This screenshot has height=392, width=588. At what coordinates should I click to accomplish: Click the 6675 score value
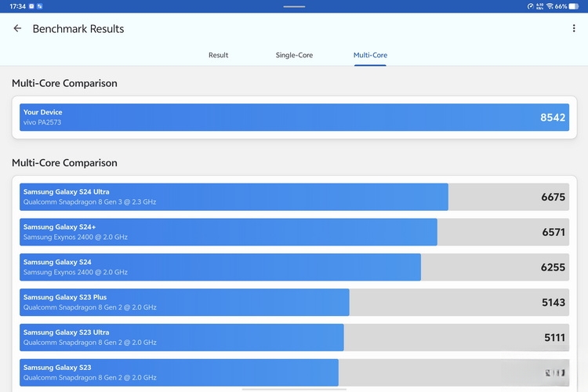pyautogui.click(x=553, y=197)
